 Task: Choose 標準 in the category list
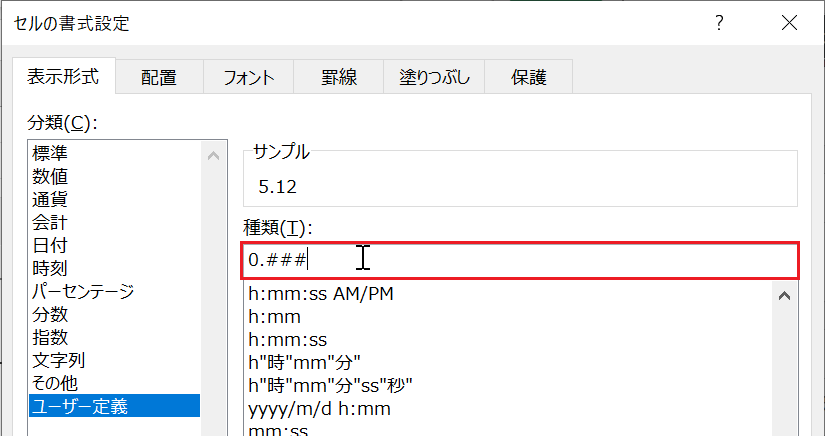[x=50, y=153]
